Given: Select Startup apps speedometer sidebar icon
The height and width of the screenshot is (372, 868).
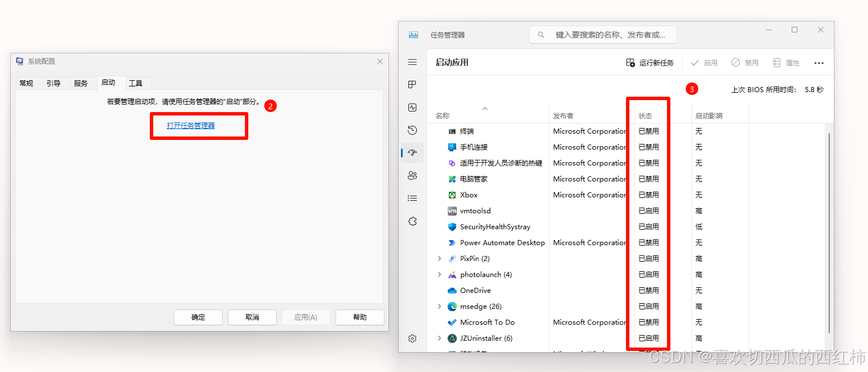Looking at the screenshot, I should pyautogui.click(x=412, y=153).
